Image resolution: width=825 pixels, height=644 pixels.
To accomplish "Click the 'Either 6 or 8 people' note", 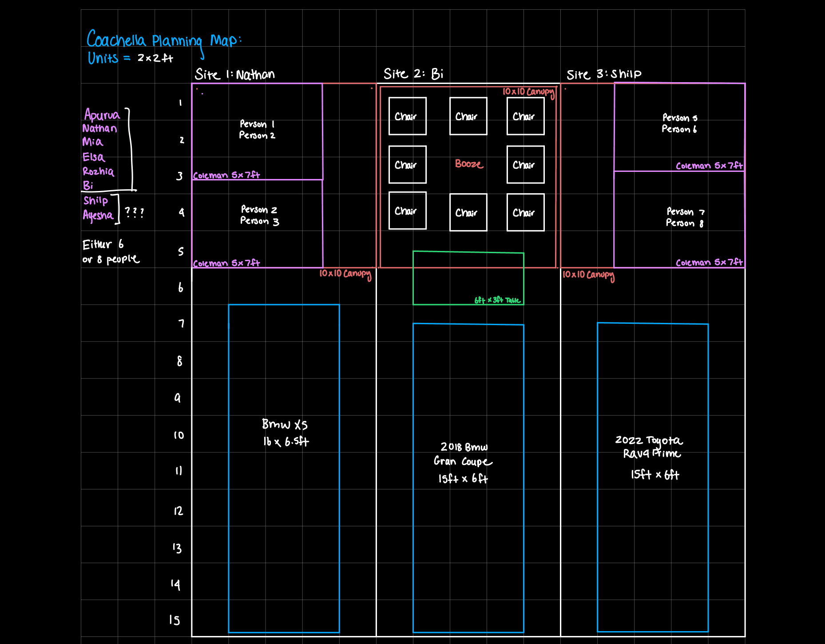I will 111,251.
